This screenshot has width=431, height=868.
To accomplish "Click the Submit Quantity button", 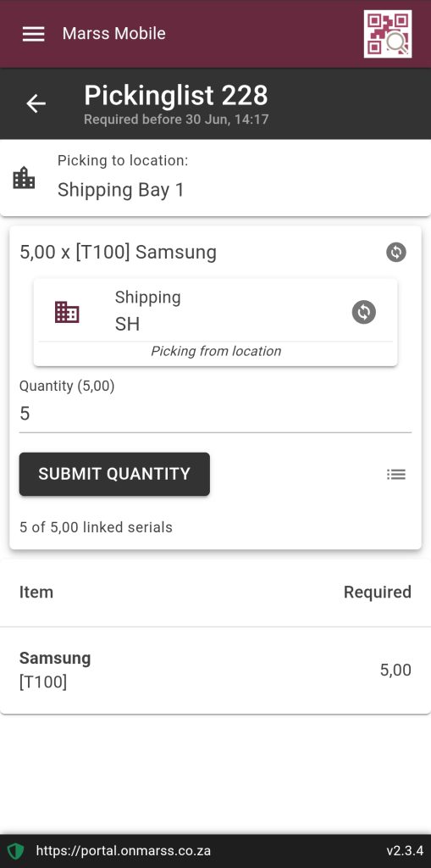I will (x=114, y=474).
